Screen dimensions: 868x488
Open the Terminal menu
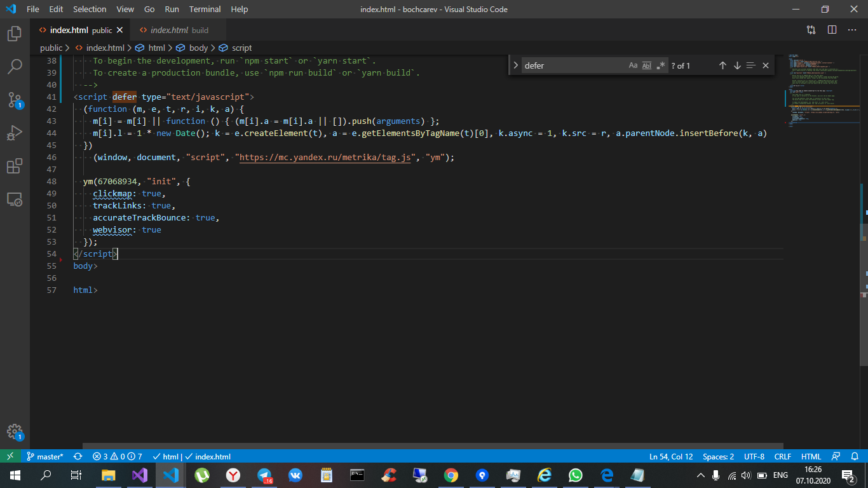click(x=205, y=9)
